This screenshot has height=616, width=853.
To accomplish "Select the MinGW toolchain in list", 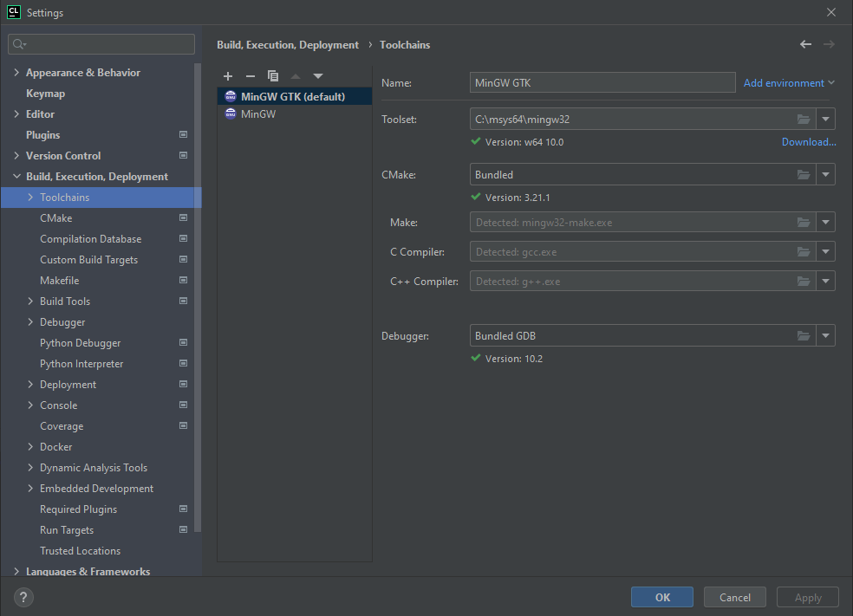I will click(x=258, y=114).
